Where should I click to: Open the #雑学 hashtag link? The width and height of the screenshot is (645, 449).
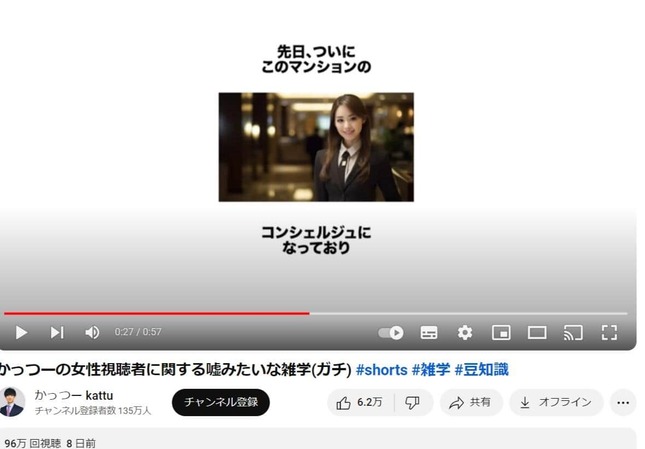tap(431, 370)
